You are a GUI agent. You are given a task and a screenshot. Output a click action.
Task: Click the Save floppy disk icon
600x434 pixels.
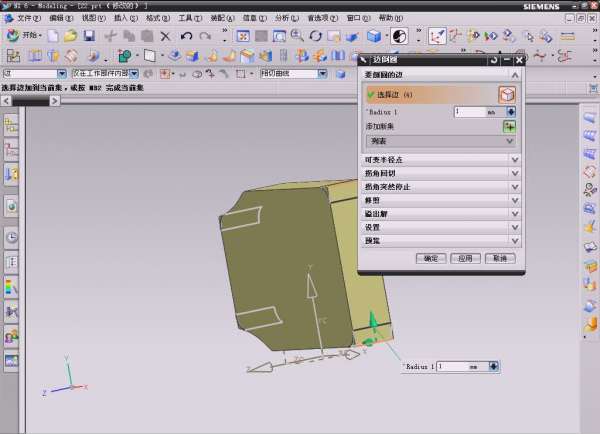point(90,36)
